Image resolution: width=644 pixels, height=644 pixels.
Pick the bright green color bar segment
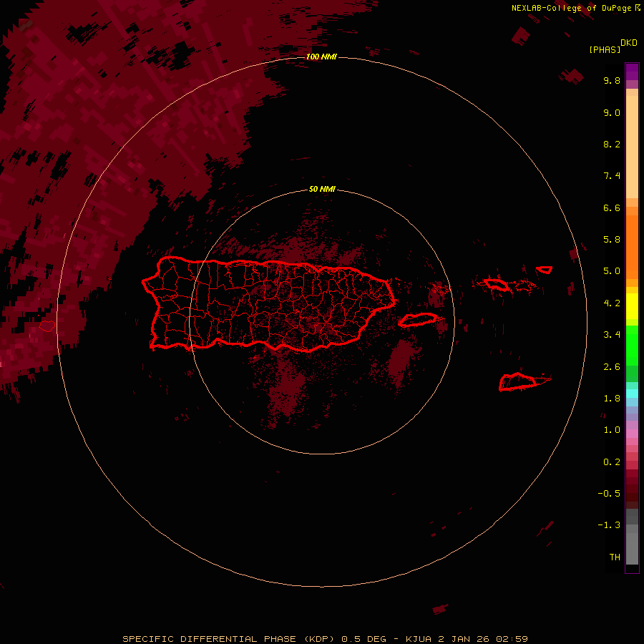632,345
